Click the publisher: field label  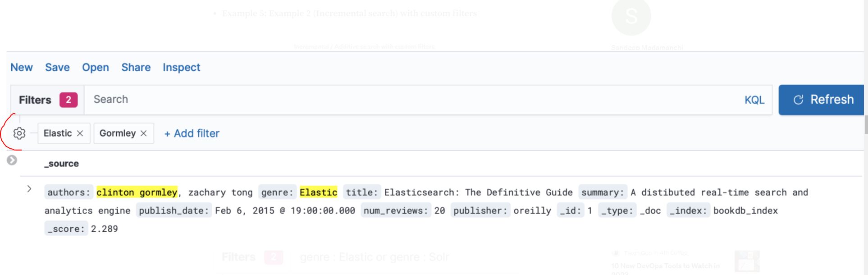pyautogui.click(x=480, y=211)
